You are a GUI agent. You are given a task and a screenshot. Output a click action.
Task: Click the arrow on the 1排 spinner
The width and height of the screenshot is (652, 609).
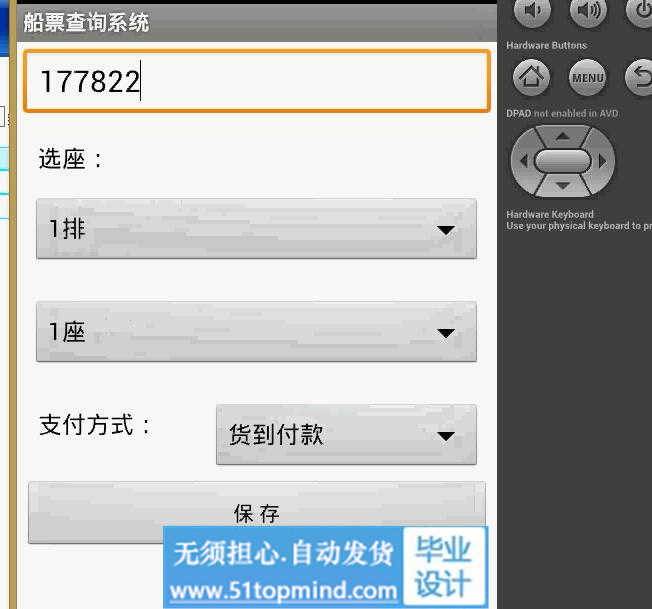tap(446, 230)
